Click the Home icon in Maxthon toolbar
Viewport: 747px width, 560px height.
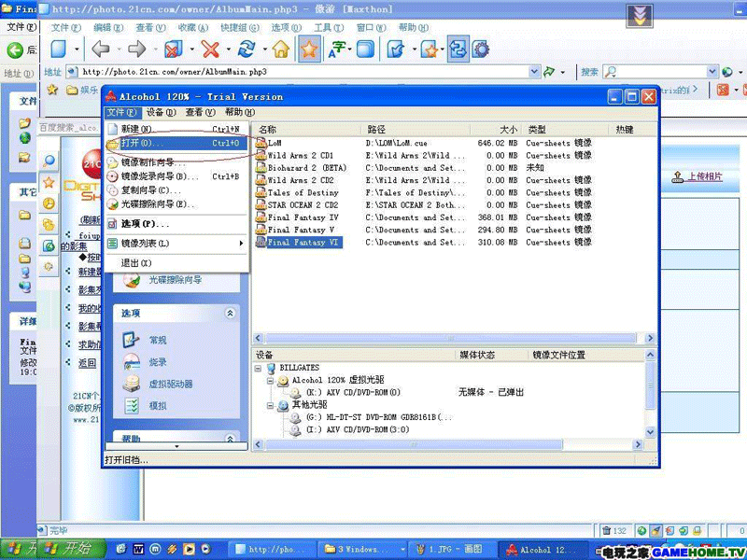(x=281, y=49)
